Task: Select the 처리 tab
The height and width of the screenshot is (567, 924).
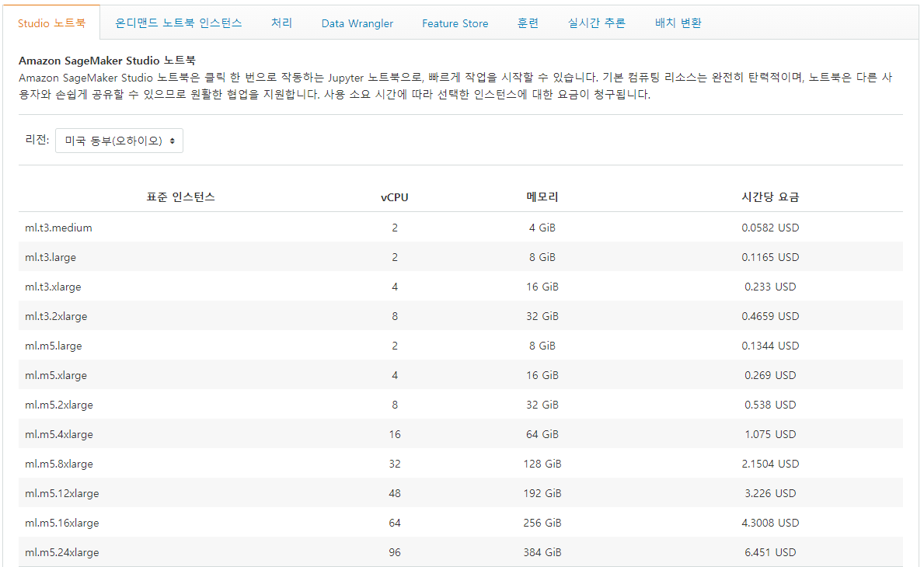Action: coord(281,23)
